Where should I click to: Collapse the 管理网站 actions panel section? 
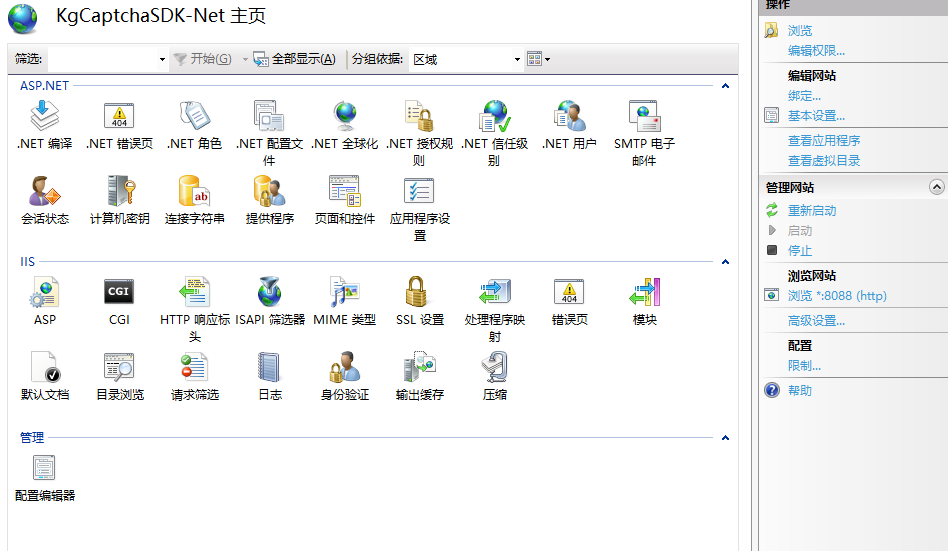coord(936,187)
